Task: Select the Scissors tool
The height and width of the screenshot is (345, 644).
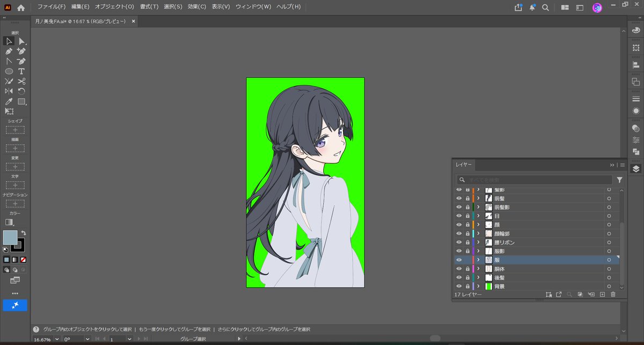Action: [x=21, y=81]
